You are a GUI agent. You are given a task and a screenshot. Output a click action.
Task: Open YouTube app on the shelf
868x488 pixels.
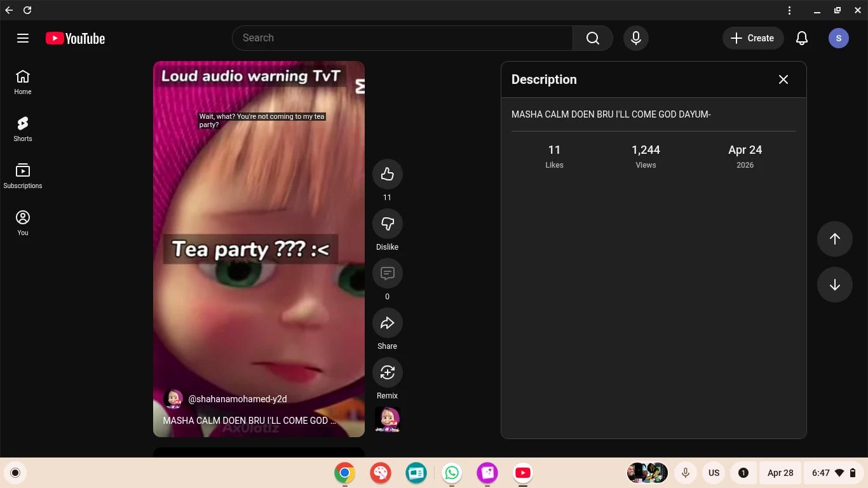(x=523, y=473)
